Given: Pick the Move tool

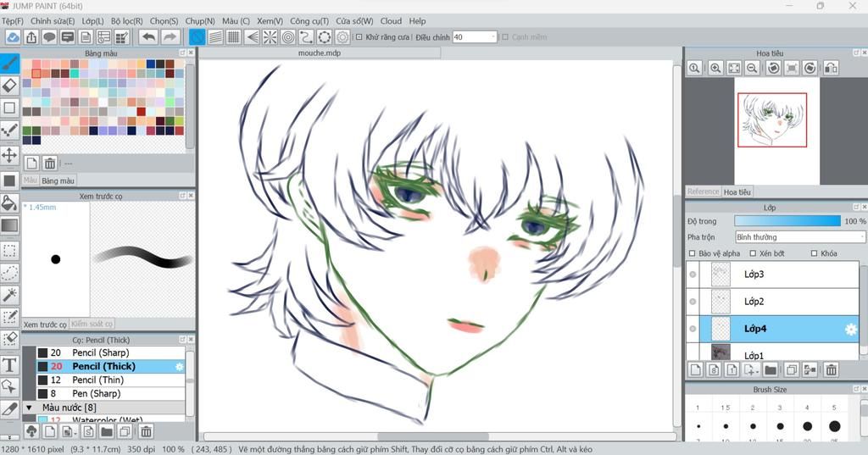Looking at the screenshot, I should pyautogui.click(x=9, y=155).
